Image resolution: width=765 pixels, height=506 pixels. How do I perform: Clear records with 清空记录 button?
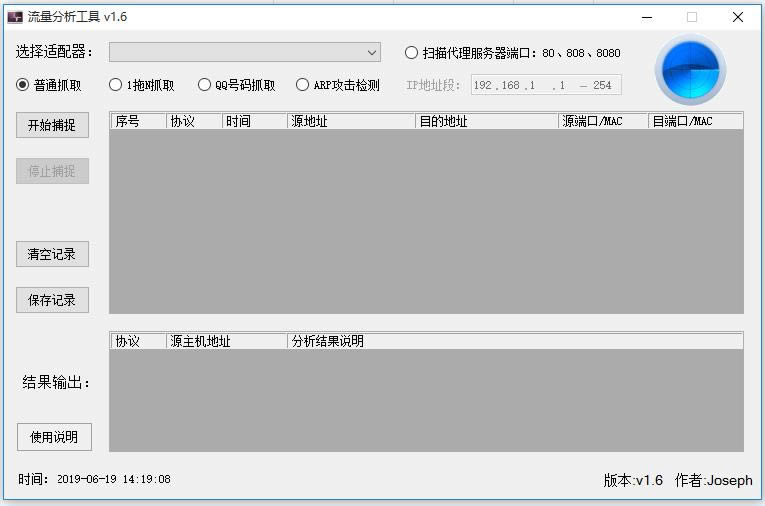52,254
